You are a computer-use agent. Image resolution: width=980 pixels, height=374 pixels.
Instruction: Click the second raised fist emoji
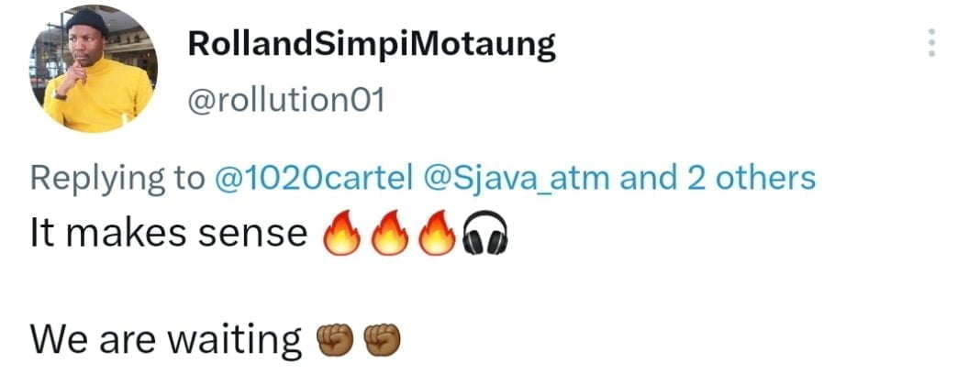(x=381, y=340)
